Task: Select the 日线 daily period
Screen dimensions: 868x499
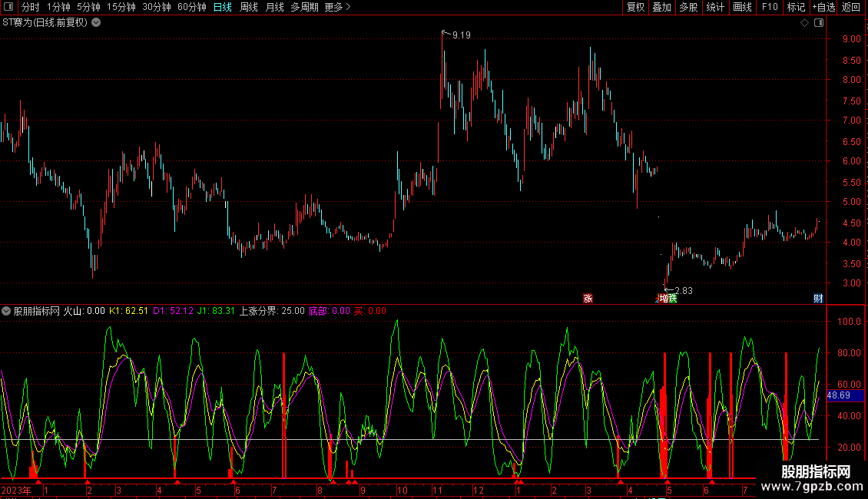Action: point(223,7)
